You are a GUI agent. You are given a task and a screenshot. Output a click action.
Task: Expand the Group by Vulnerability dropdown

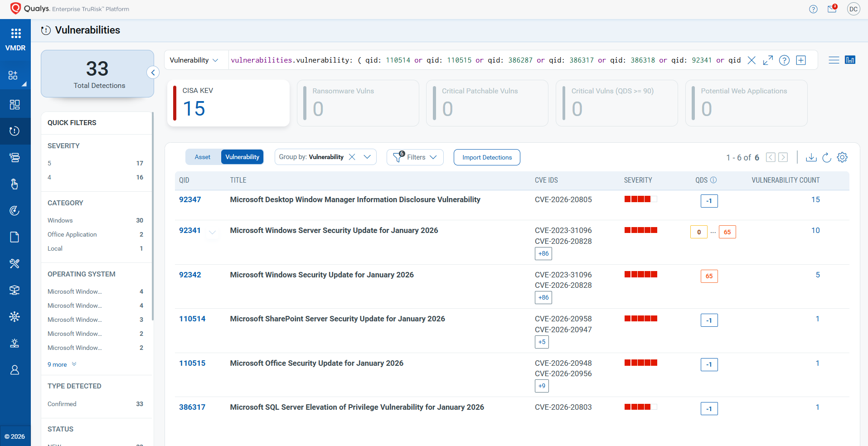[x=367, y=157]
